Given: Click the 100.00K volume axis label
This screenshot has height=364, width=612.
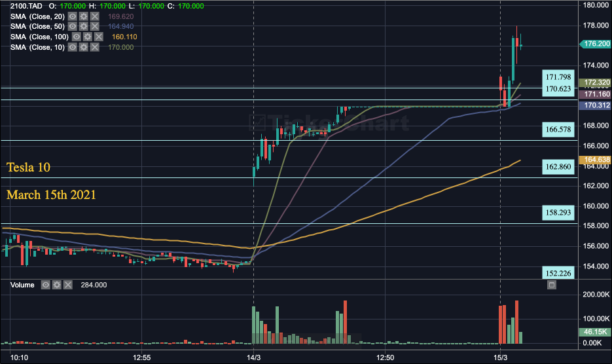Looking at the screenshot, I should pos(596,318).
